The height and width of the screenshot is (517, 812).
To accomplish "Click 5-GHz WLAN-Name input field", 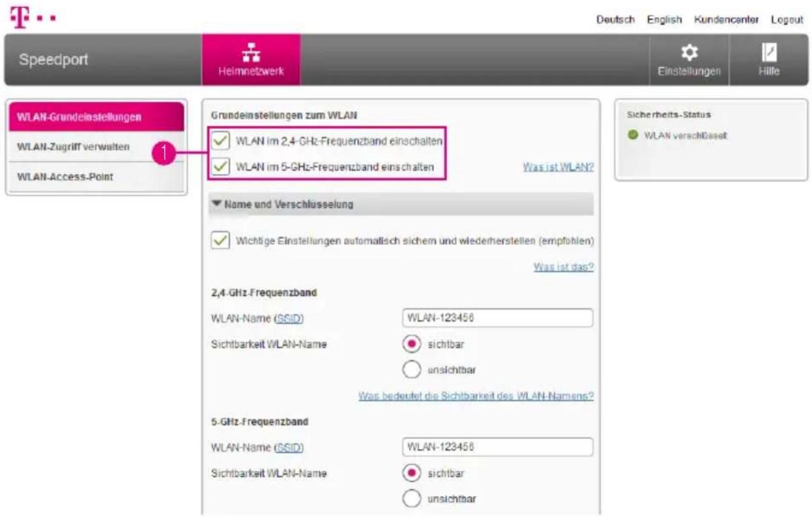I will coord(499,447).
